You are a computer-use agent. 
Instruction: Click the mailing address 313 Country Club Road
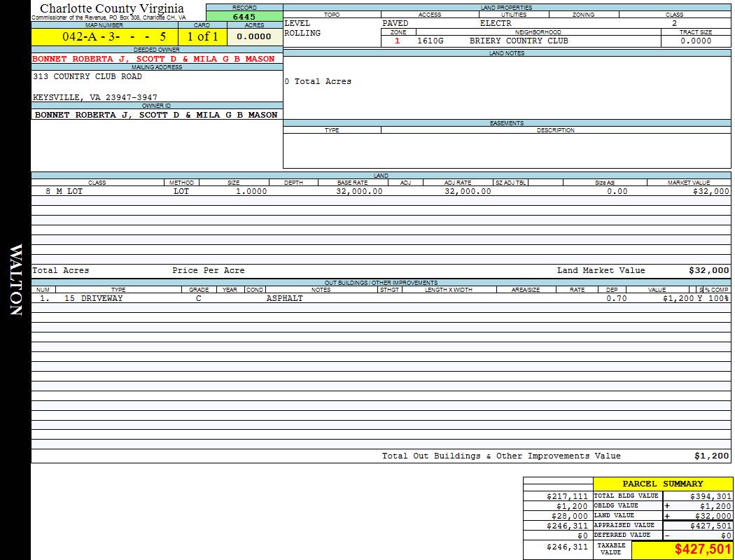(x=87, y=77)
